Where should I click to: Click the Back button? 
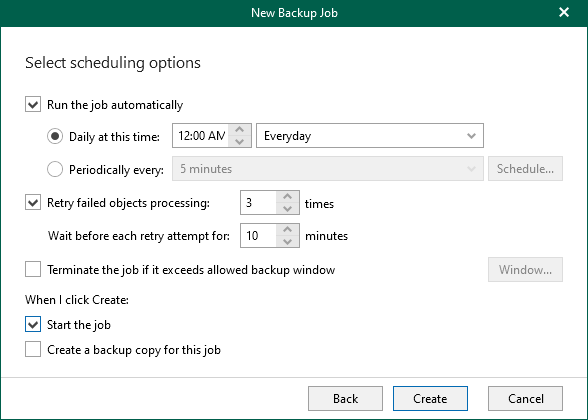[x=345, y=398]
